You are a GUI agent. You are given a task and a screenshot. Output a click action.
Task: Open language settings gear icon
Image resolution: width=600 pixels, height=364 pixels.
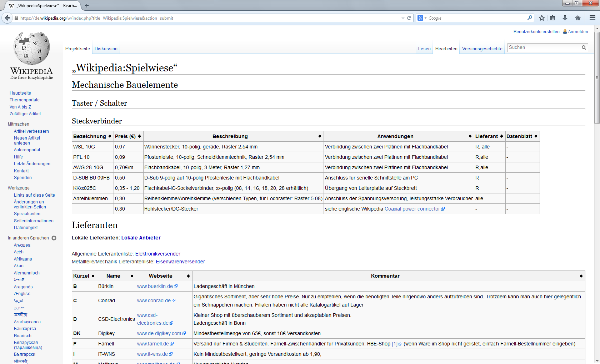(54, 238)
